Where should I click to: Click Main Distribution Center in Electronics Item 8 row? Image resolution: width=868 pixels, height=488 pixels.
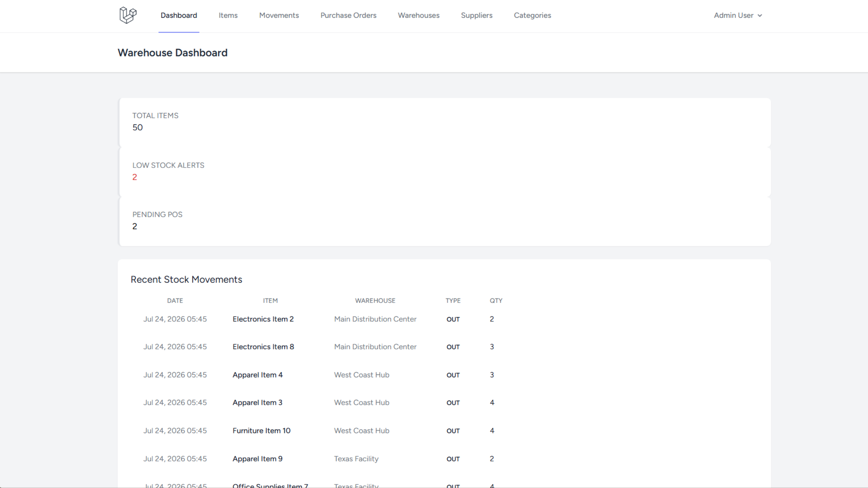coord(375,347)
